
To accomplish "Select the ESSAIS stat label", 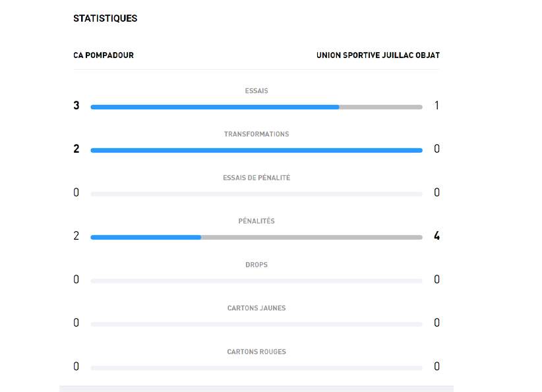I will click(256, 91).
